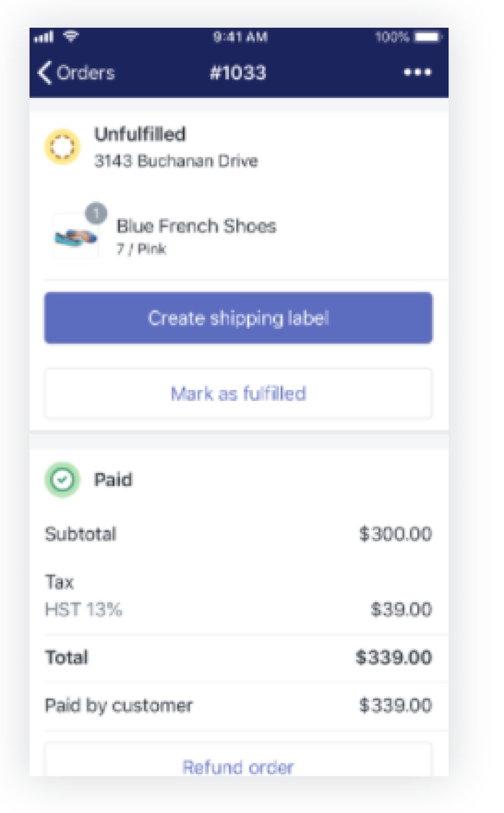
Task: Tap the Total $339.00 amount
Action: [394, 657]
